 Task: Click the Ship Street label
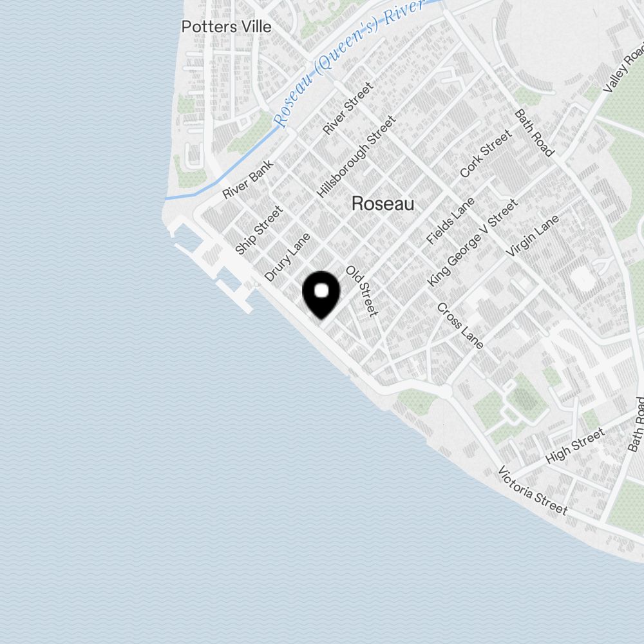click(259, 230)
